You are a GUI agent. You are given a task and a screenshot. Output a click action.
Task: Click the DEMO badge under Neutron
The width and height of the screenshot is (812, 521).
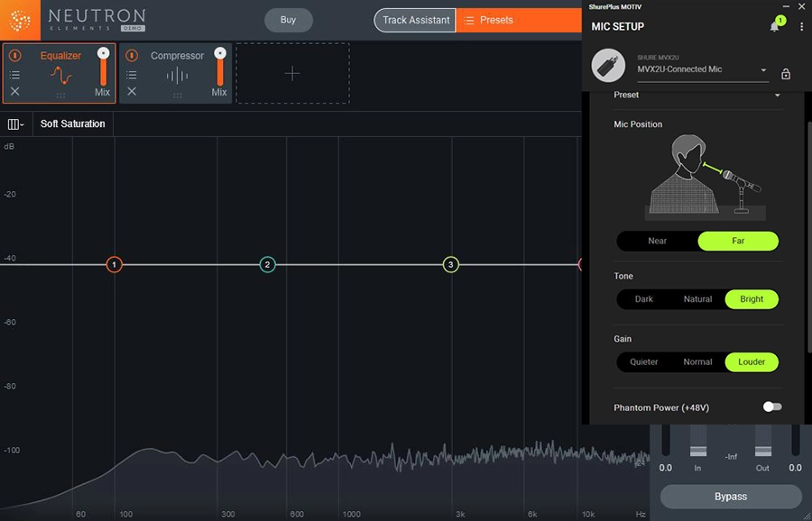(x=134, y=28)
